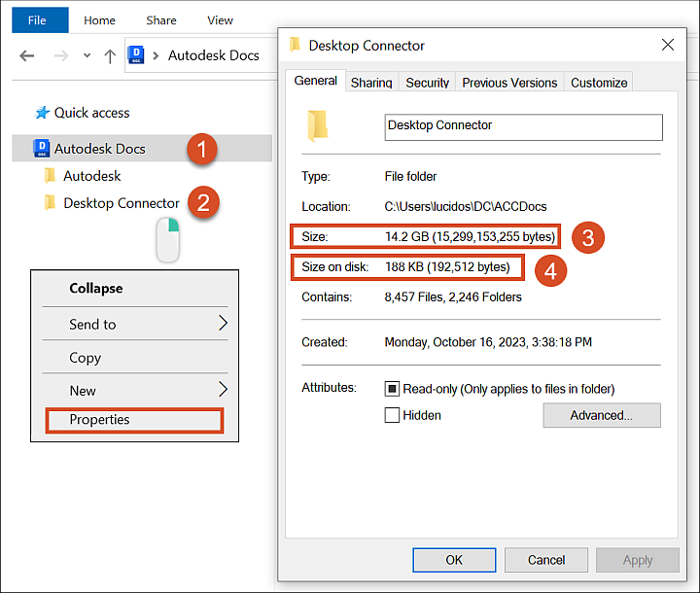
Task: Click the location path C:\Users\lucidos\DC\ACCDocs
Action: click(x=466, y=206)
